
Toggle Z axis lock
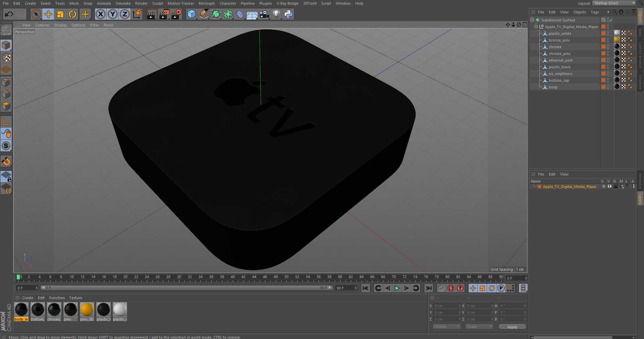click(125, 14)
